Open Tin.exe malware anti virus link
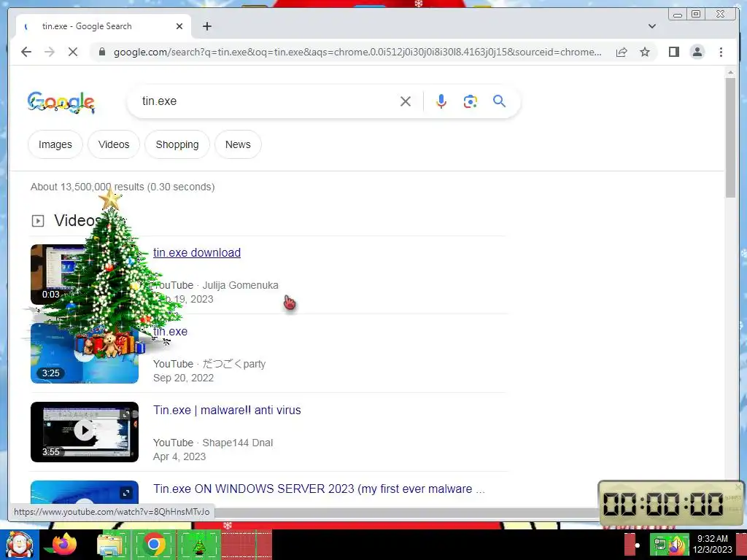Viewport: 747px width, 560px height. (x=227, y=410)
